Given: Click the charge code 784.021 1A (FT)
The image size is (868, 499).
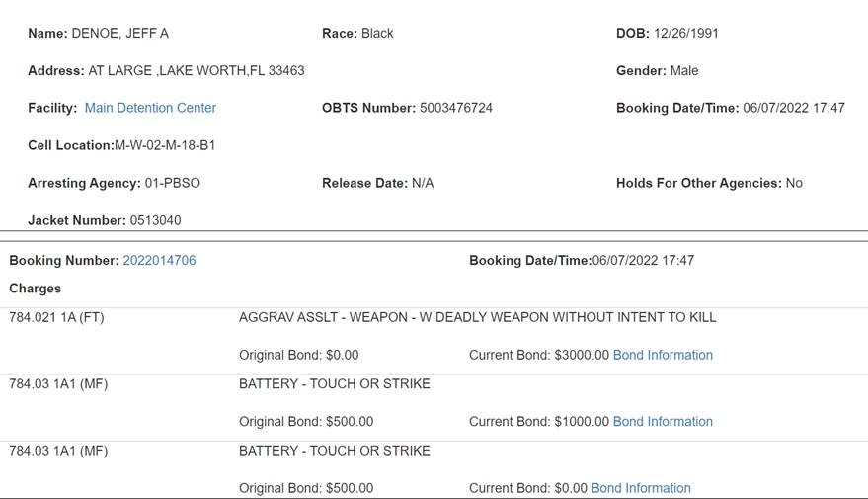Looking at the screenshot, I should coord(56,317).
